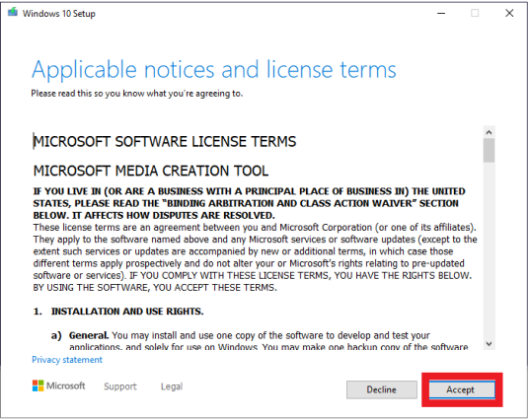Image resolution: width=529 pixels, height=420 pixels.
Task: Click the Accept button
Action: [462, 389]
